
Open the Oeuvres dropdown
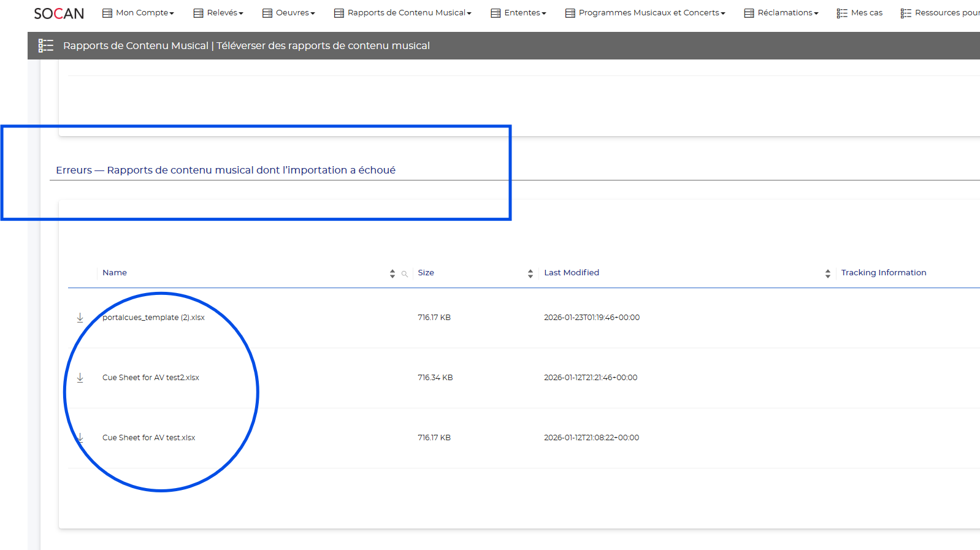point(288,13)
